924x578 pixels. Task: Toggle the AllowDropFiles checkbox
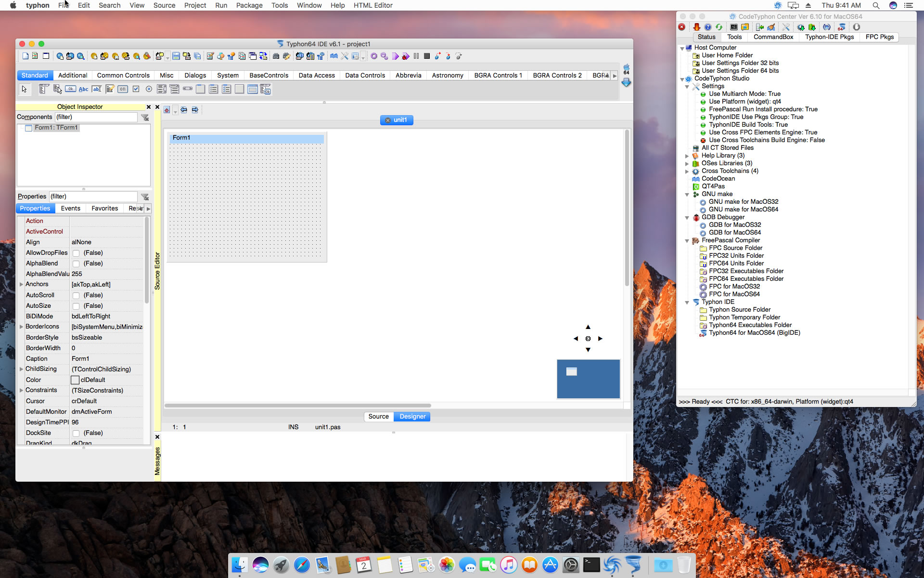(x=76, y=253)
